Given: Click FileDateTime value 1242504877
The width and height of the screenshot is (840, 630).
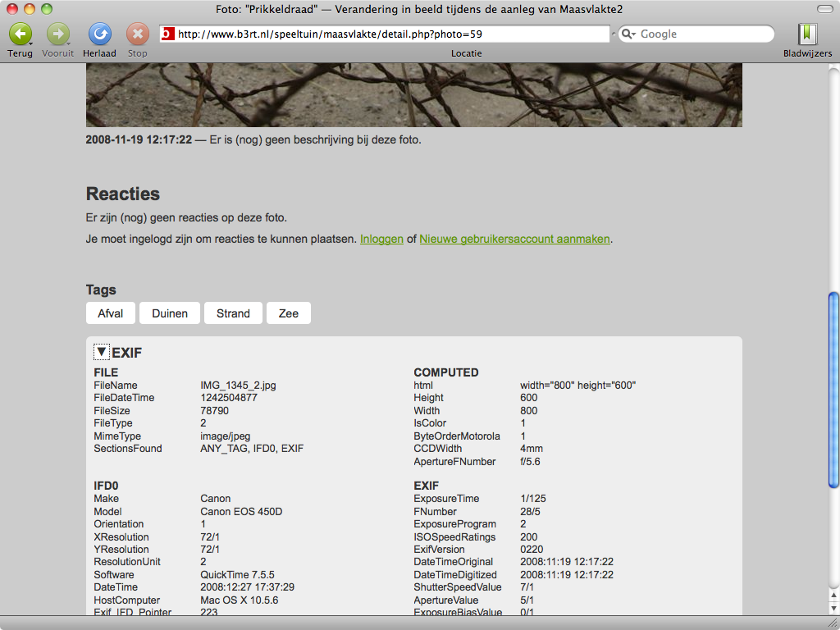Looking at the screenshot, I should pyautogui.click(x=229, y=398).
